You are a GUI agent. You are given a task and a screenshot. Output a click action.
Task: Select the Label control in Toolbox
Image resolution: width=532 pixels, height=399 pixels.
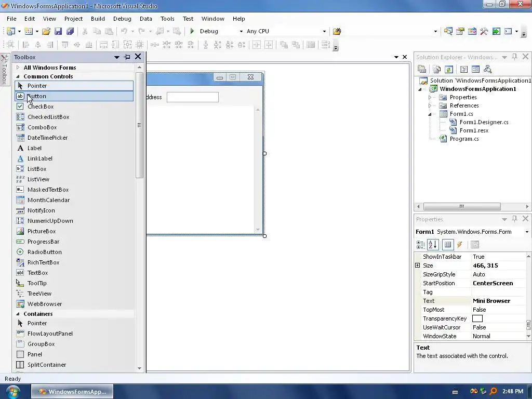[x=74, y=148]
